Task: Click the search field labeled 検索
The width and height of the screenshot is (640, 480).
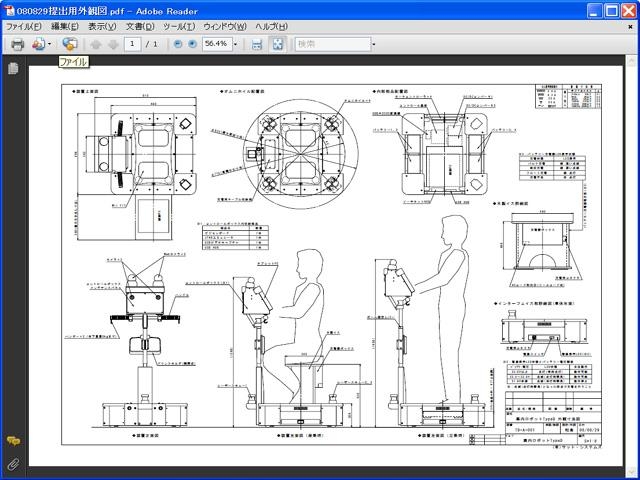Action: tap(333, 44)
